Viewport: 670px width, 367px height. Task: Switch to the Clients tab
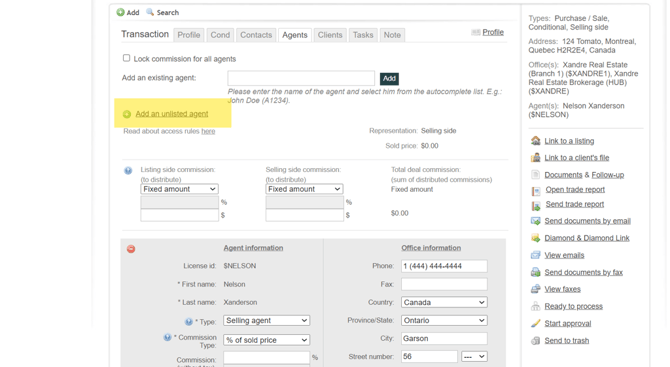point(330,35)
